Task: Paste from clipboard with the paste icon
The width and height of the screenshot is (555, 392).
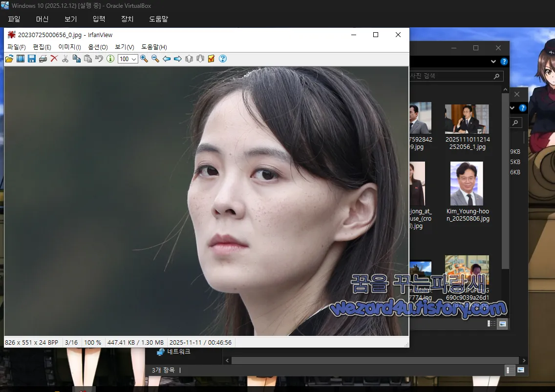Action: tap(88, 59)
